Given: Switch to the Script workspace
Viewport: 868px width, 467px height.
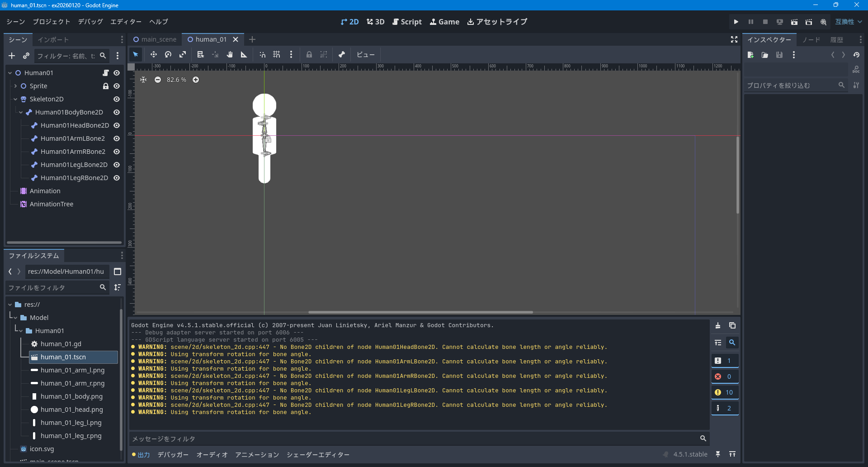Looking at the screenshot, I should tap(407, 22).
